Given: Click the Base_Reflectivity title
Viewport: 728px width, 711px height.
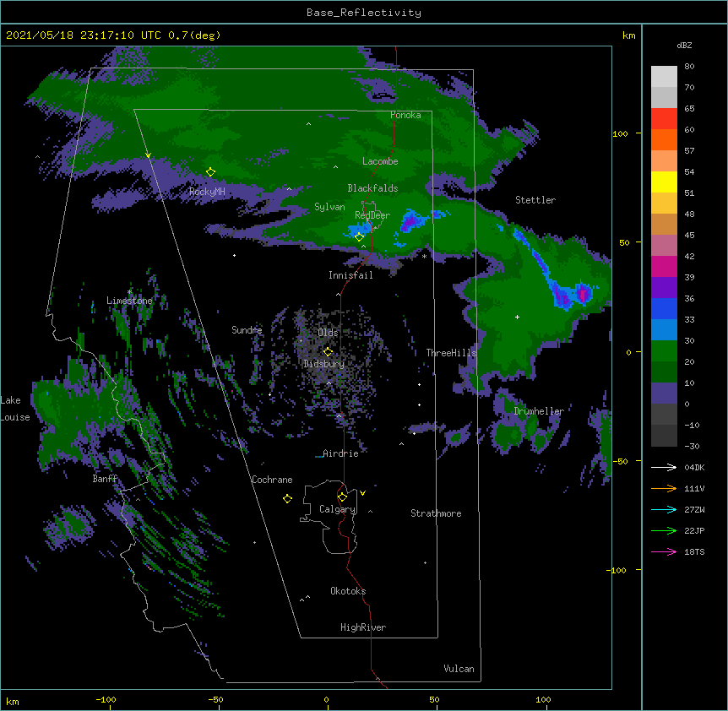Looking at the screenshot, I should (363, 13).
